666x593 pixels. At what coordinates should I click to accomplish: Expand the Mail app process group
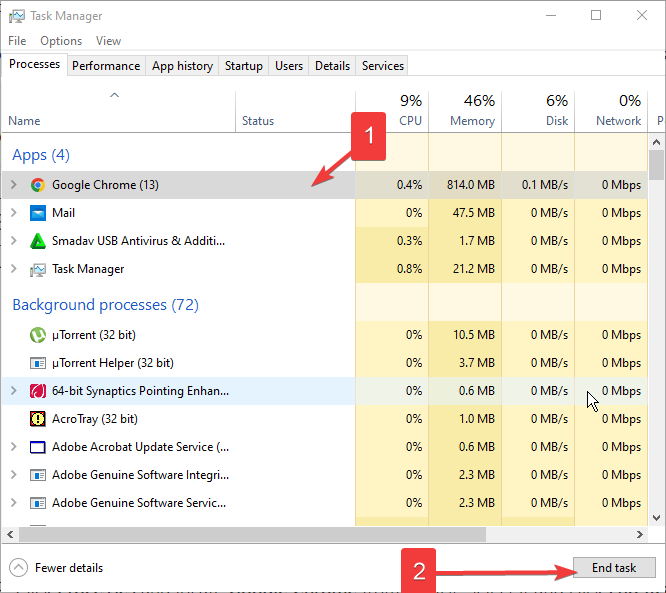(x=14, y=213)
